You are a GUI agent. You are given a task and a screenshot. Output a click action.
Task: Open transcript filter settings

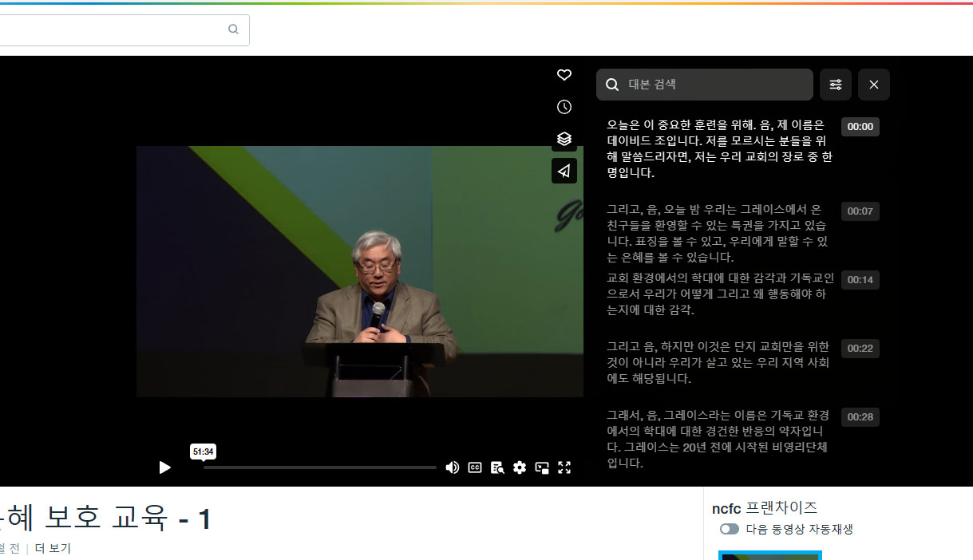[835, 85]
